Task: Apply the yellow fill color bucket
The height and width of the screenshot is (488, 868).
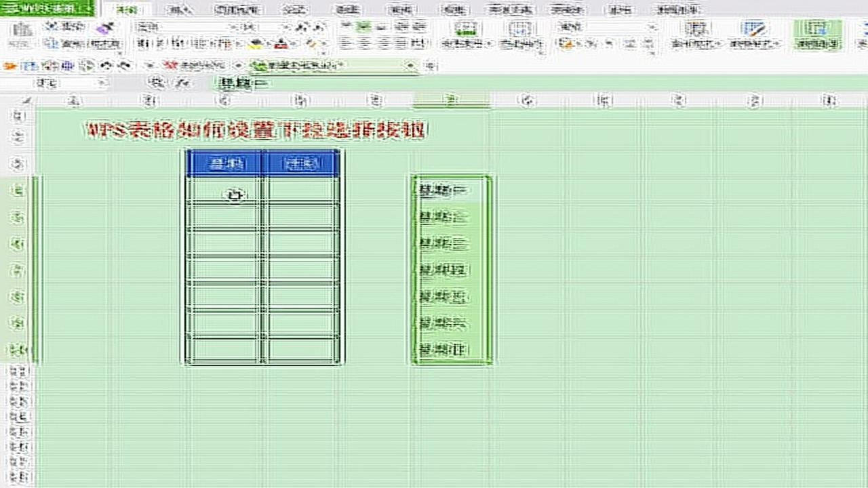Action: tap(256, 43)
